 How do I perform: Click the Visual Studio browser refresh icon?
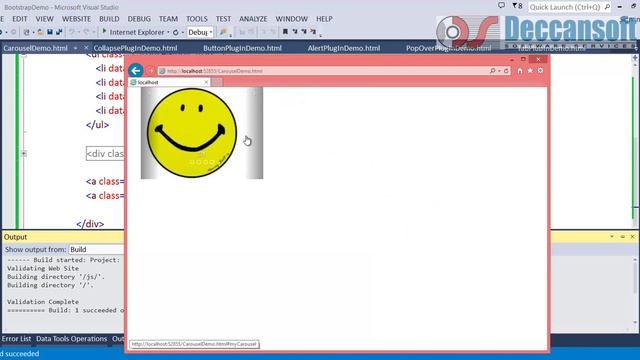click(x=176, y=32)
